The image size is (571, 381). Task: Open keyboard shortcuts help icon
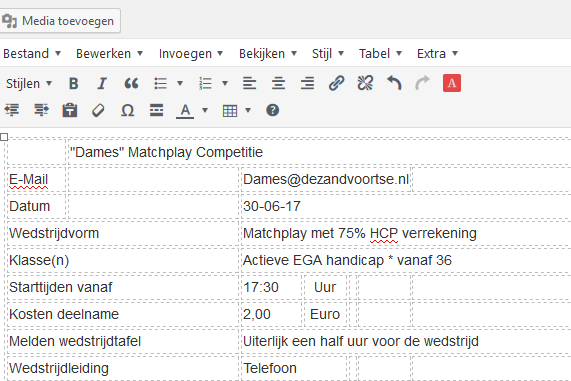[272, 110]
